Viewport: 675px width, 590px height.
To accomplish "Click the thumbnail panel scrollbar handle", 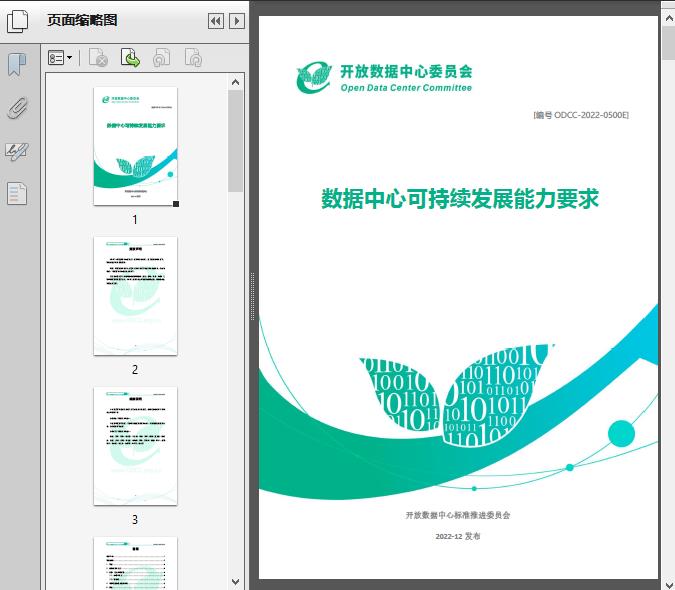I will pos(235,141).
